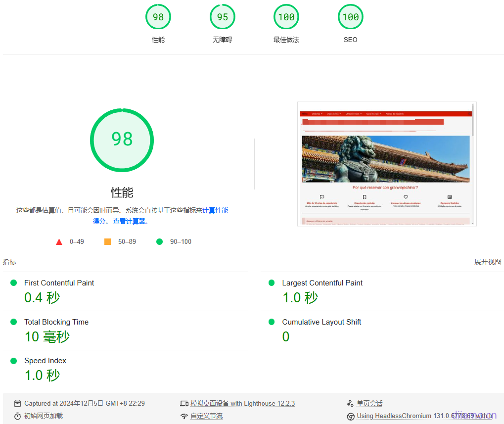Screen dimensions: 504x424
Task: Click the 自定义节流 throttling label
Action: click(206, 416)
